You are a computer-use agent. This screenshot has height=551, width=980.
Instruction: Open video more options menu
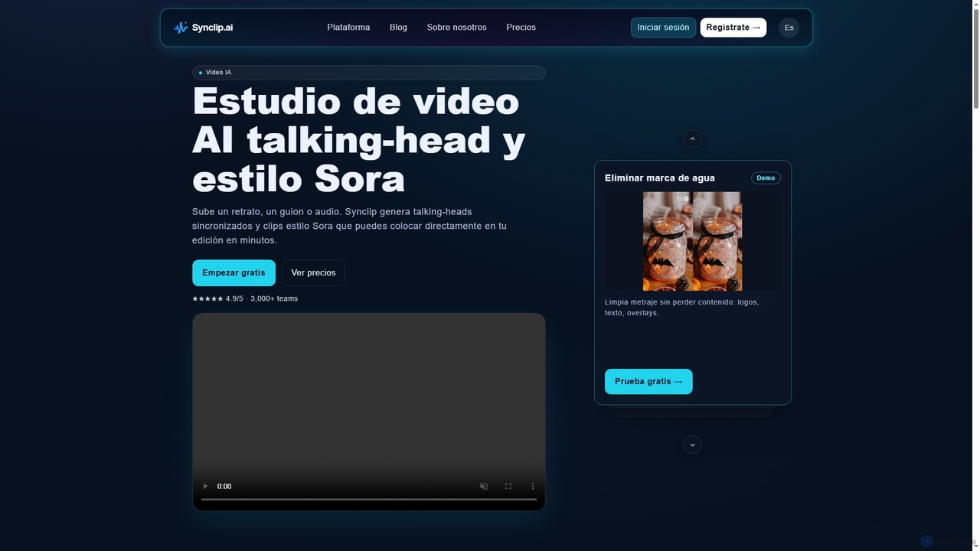tap(532, 486)
